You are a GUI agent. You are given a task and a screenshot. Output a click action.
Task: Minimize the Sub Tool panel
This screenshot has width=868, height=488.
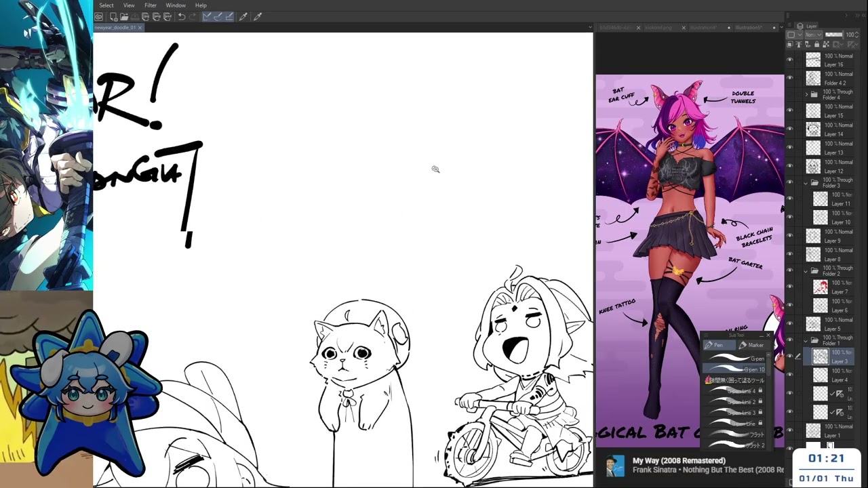pos(762,336)
